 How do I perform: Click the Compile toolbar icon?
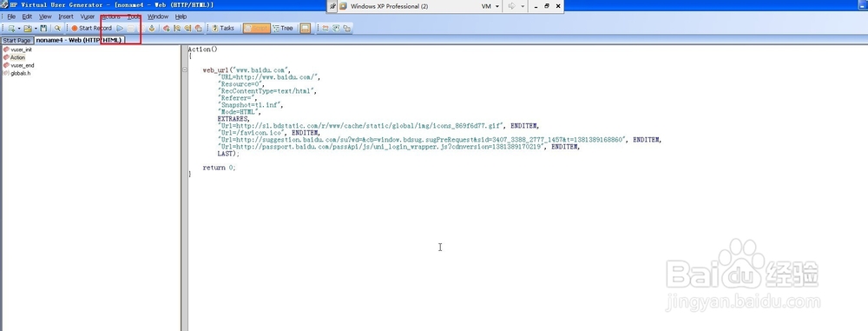click(151, 28)
